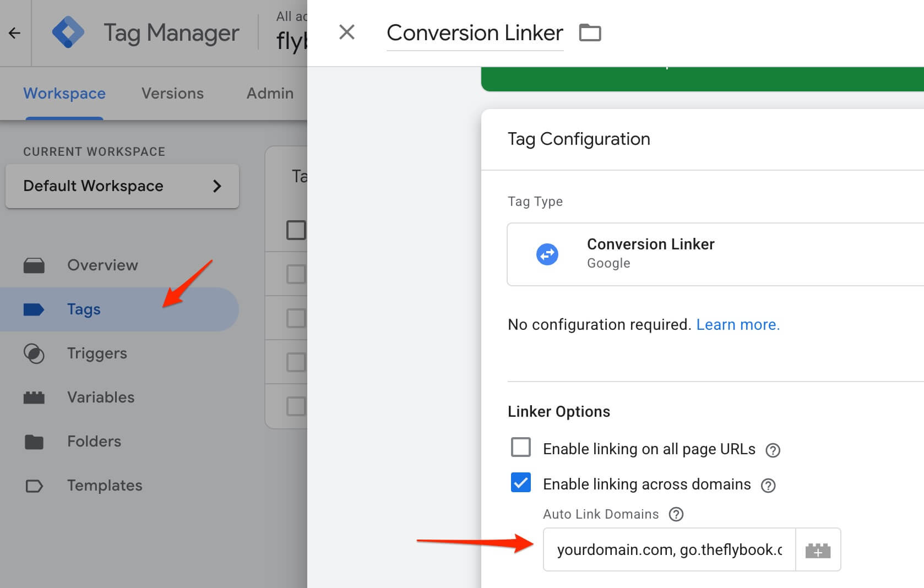
Task: Enable linking on all page URLs checkbox
Action: 521,448
